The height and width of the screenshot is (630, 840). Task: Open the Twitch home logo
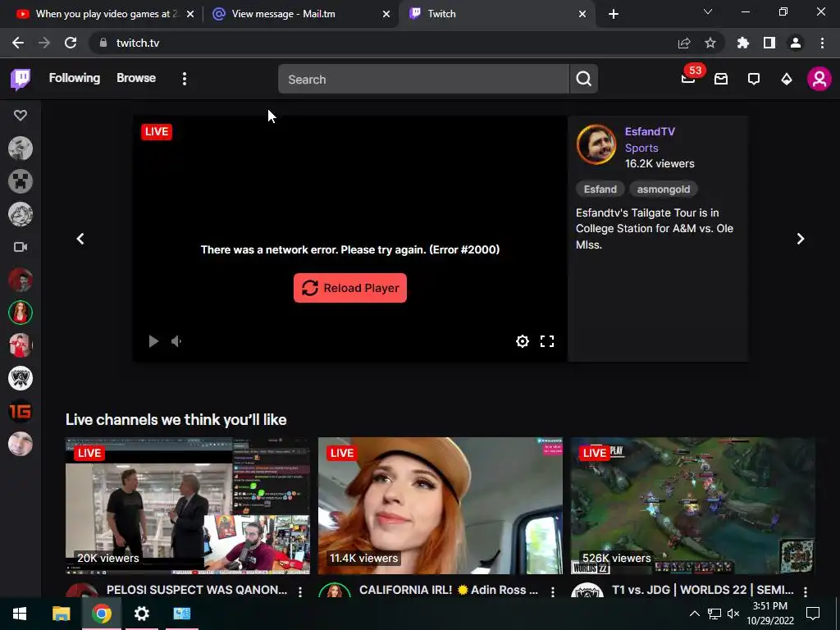[x=21, y=80]
